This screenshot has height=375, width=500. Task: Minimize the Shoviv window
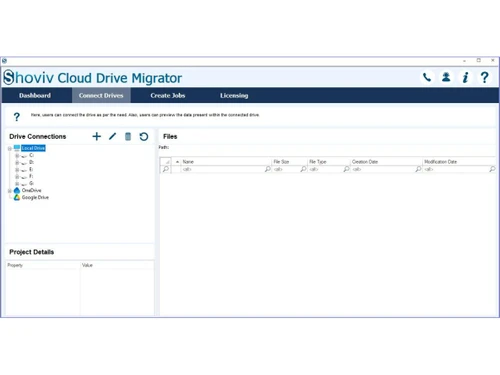tap(464, 61)
